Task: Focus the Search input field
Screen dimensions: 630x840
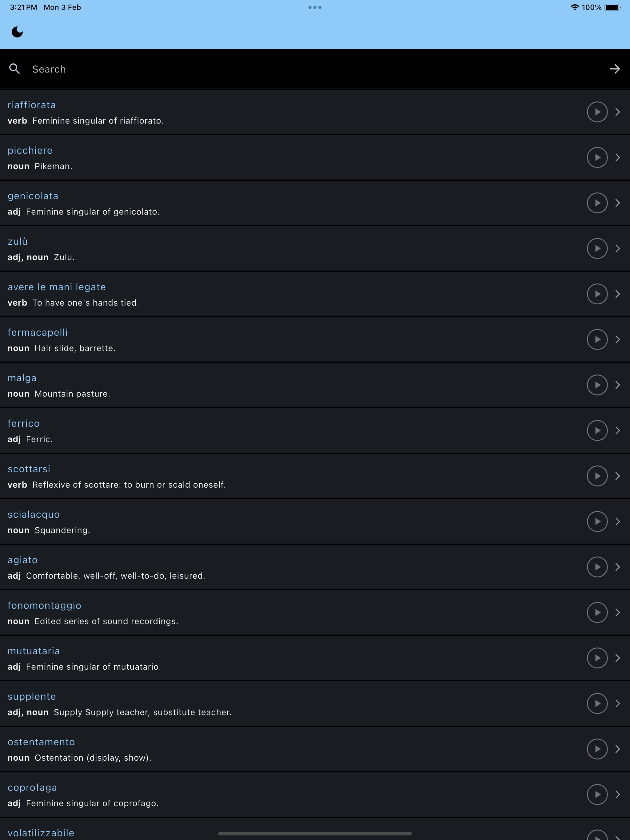Action: tap(315, 69)
